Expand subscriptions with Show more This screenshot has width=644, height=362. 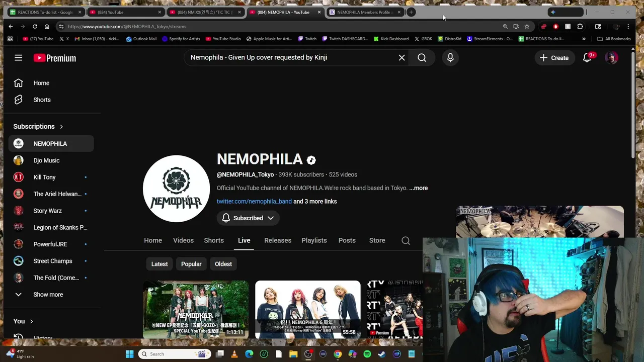tap(50, 295)
